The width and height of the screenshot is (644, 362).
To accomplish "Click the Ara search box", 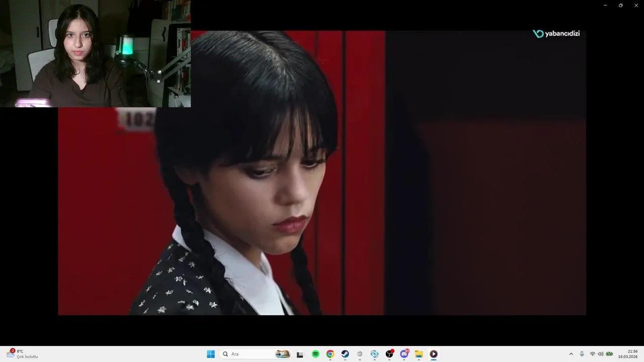I will coord(257,354).
